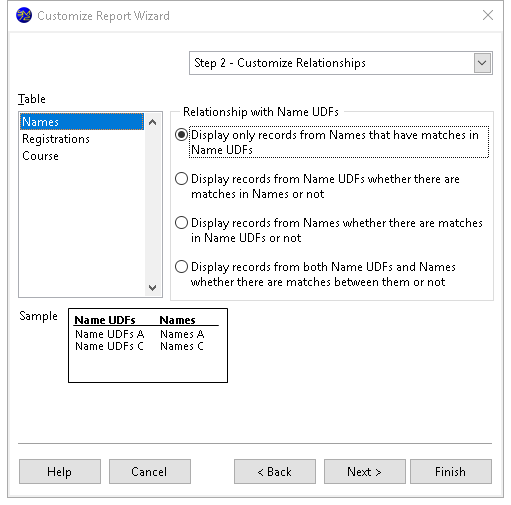Select Course in the Table list
Screen dimensions: 511x505
82,156
